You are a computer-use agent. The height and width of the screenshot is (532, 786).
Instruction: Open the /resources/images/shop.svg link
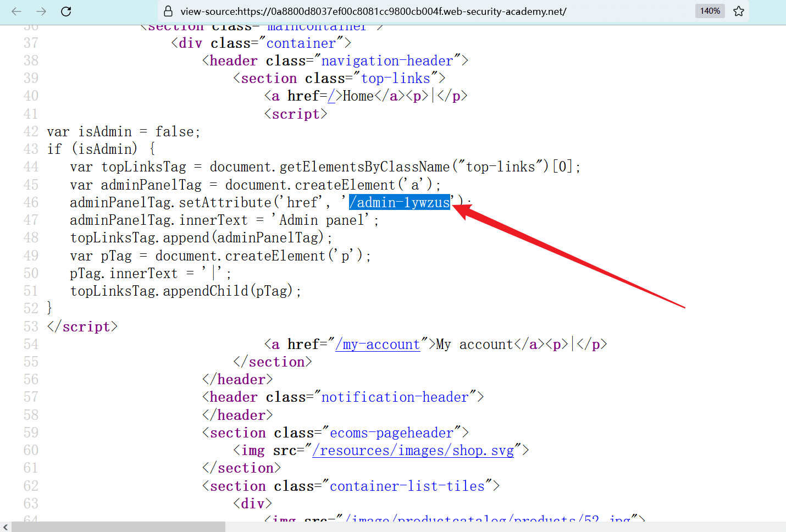point(413,451)
